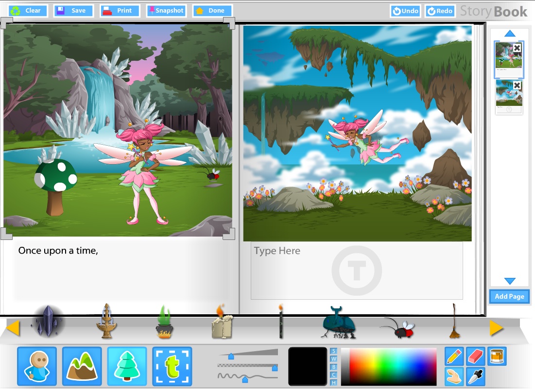
Task: Select the Eraser tool
Action: click(475, 356)
